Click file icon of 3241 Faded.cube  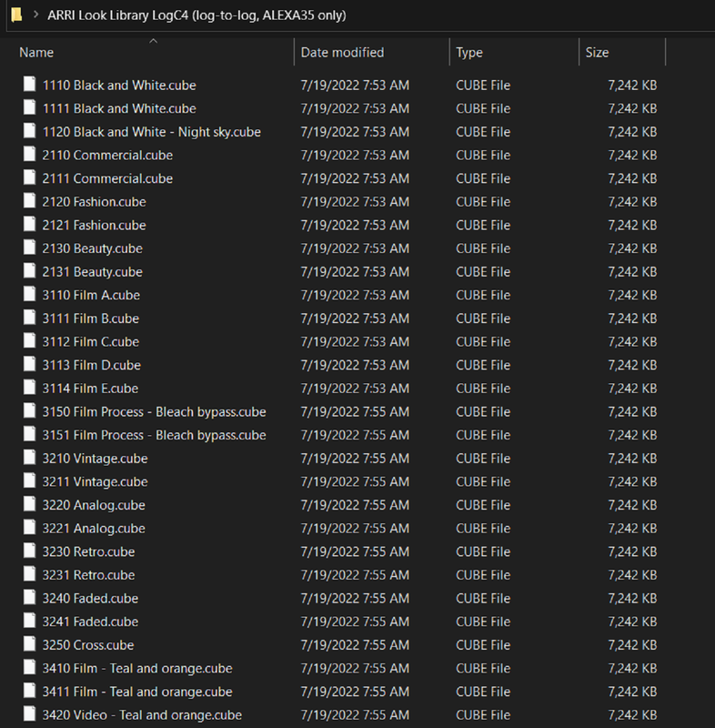[30, 621]
